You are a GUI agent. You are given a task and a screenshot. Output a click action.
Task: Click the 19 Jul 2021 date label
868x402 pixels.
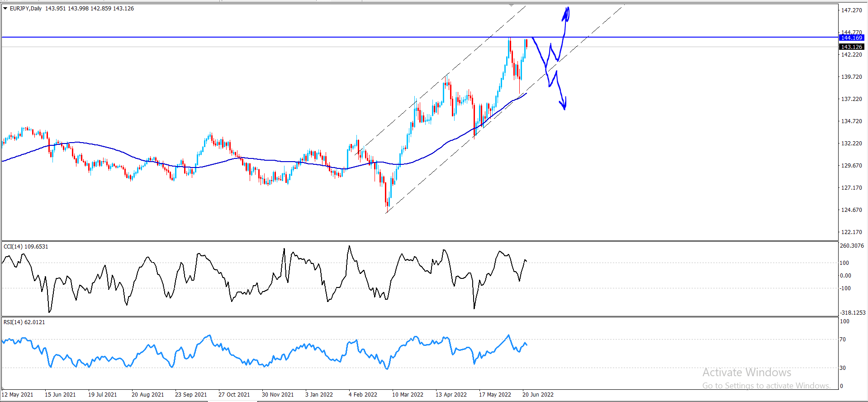102,395
